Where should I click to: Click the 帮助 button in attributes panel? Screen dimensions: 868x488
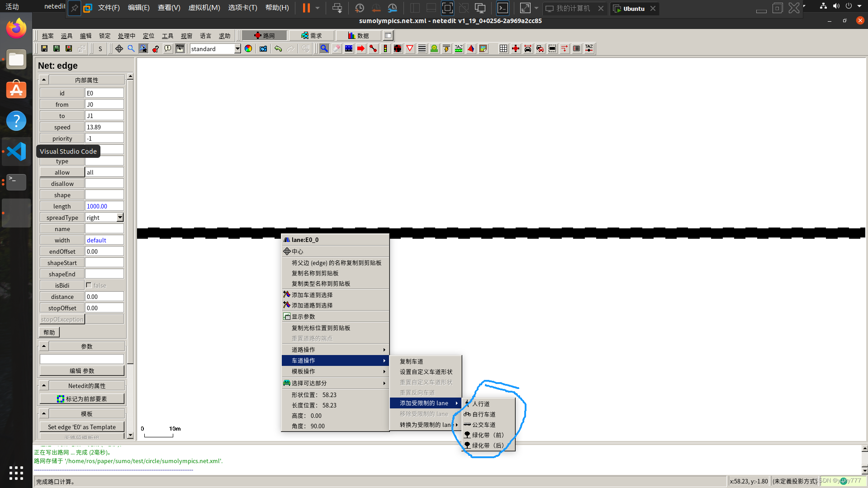(x=49, y=332)
